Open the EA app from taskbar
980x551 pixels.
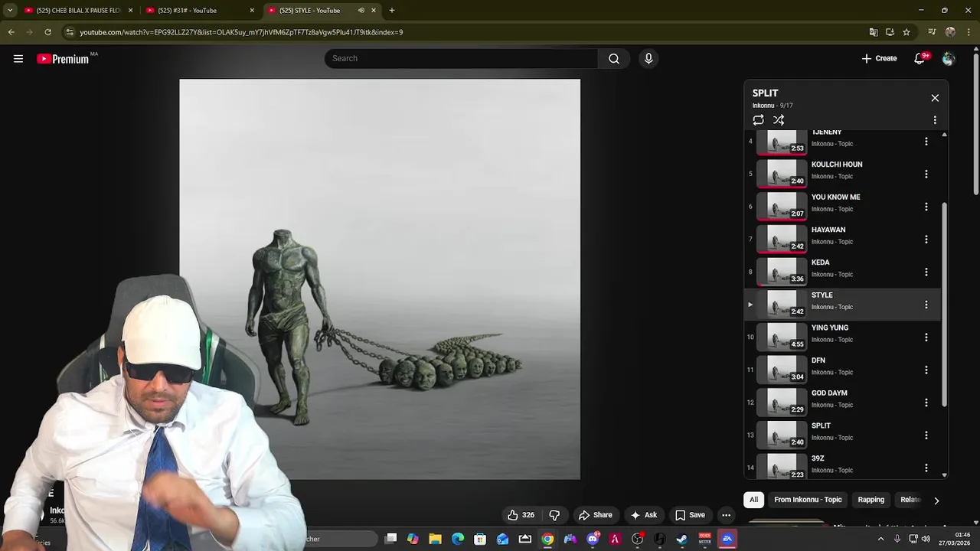click(x=727, y=539)
